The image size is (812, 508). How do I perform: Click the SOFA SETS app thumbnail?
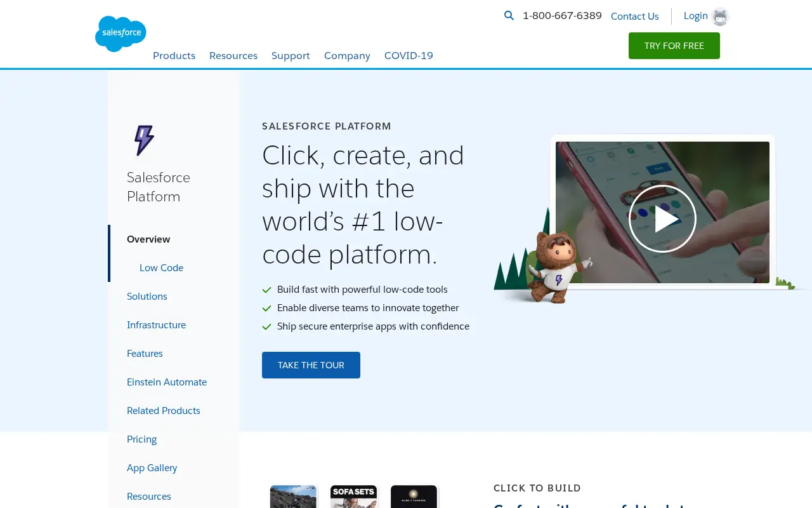pos(354,497)
